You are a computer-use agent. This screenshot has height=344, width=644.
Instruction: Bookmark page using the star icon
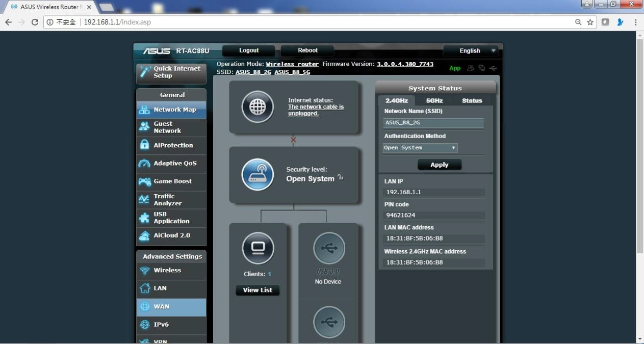pos(590,22)
